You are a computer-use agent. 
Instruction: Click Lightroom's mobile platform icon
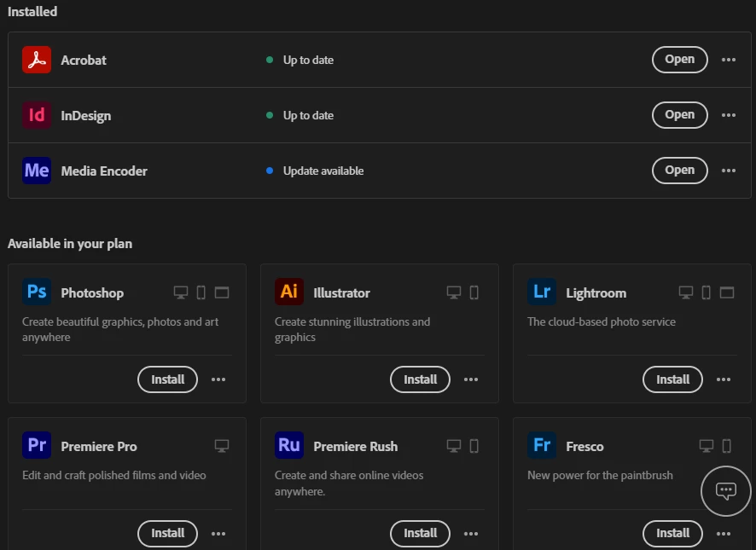coord(707,292)
